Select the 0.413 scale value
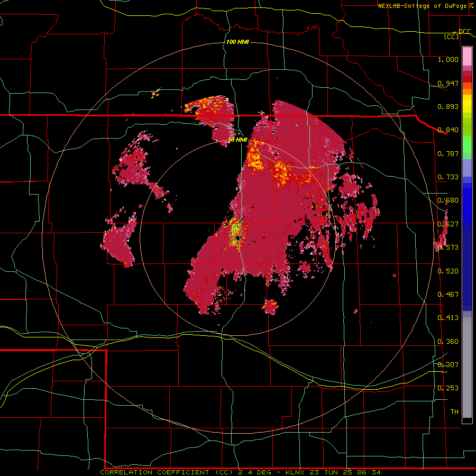Screen dimensions: 476x476 (x=448, y=318)
